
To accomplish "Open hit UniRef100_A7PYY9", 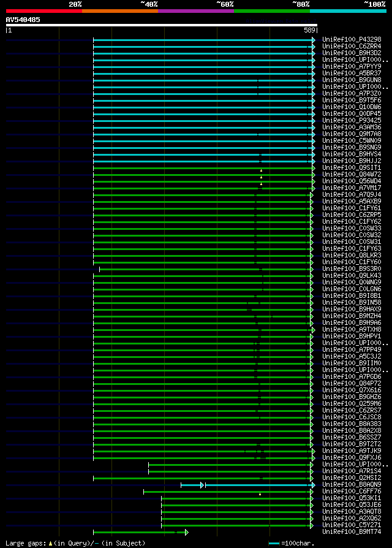I will point(352,66).
